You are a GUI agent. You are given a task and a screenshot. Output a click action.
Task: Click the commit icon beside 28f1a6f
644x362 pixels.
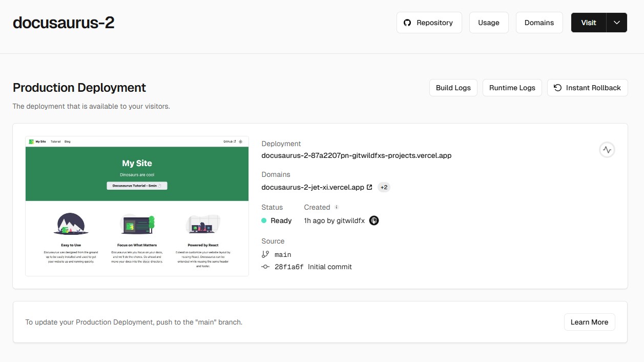tap(265, 267)
